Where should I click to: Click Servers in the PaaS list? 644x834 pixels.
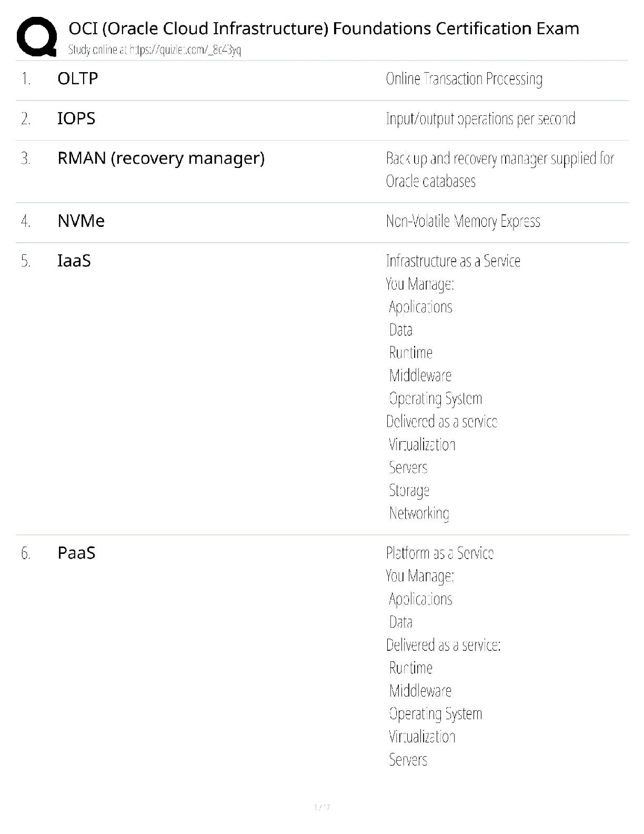408,760
